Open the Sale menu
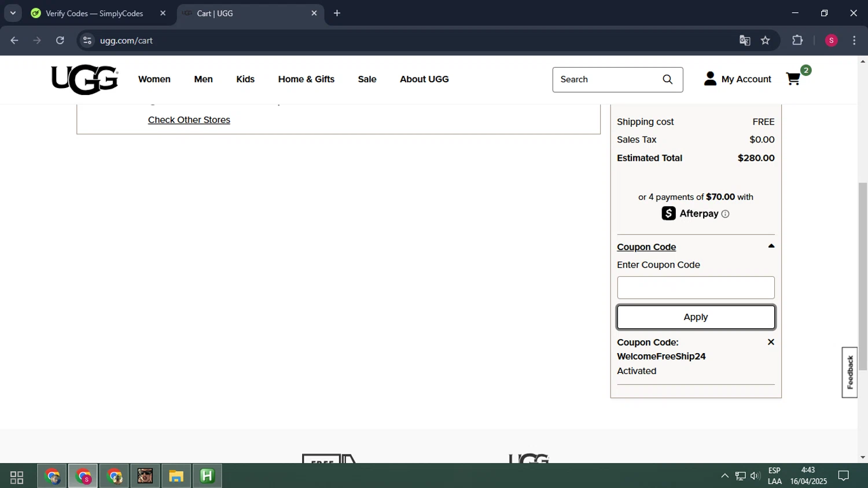The image size is (868, 488). [367, 79]
